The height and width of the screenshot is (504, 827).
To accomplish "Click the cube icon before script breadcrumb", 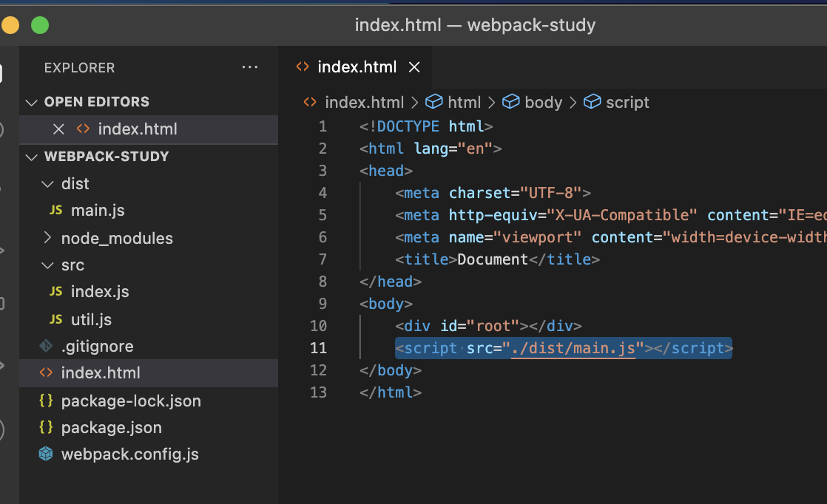I will 593,101.
